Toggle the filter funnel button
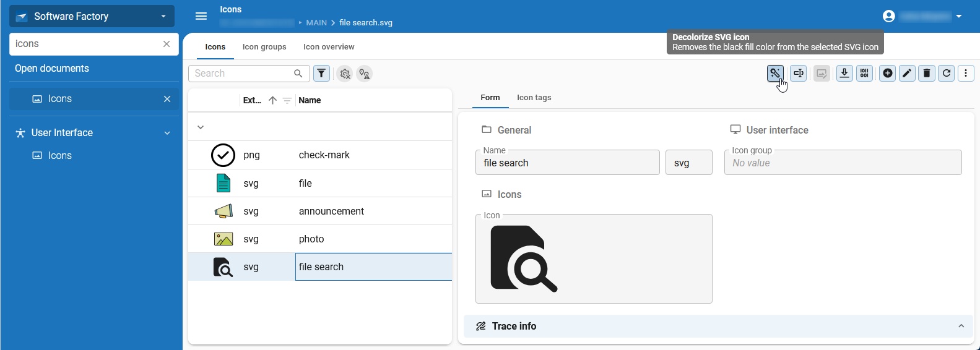The width and height of the screenshot is (980, 350). (x=321, y=74)
